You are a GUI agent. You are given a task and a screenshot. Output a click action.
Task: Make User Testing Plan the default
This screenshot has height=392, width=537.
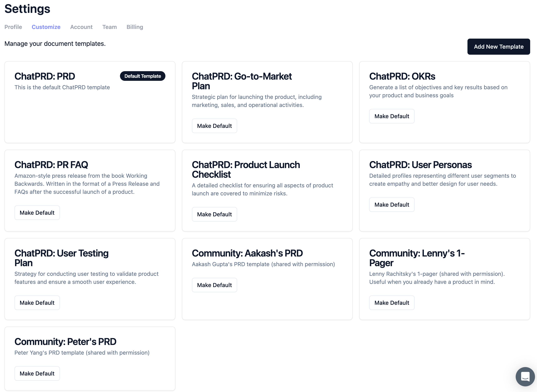pyautogui.click(x=37, y=303)
